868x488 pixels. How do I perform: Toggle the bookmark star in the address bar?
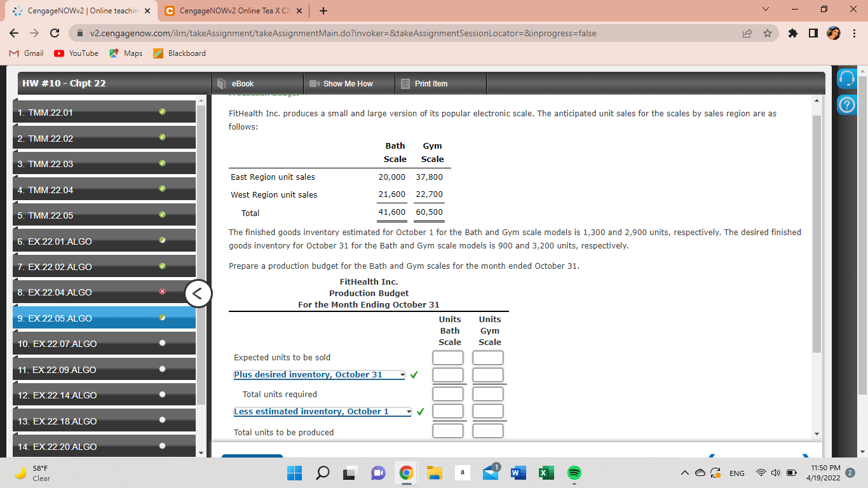click(x=768, y=32)
